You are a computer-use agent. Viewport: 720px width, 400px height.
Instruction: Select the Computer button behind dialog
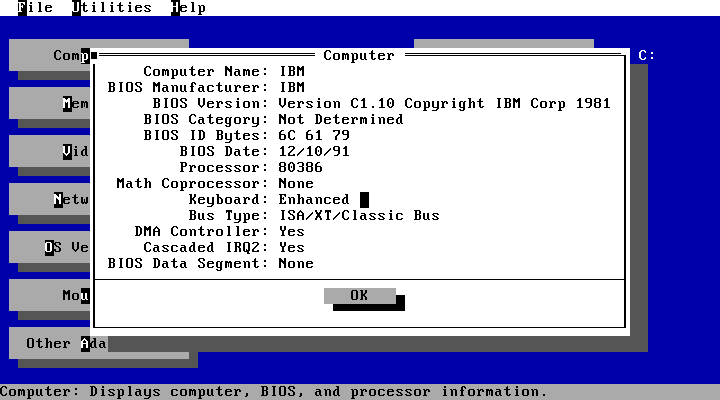pos(50,55)
